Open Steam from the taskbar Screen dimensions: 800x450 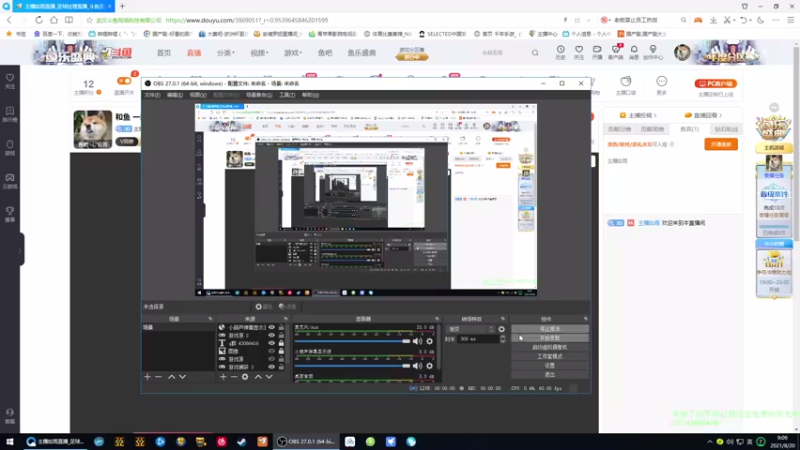tap(242, 442)
